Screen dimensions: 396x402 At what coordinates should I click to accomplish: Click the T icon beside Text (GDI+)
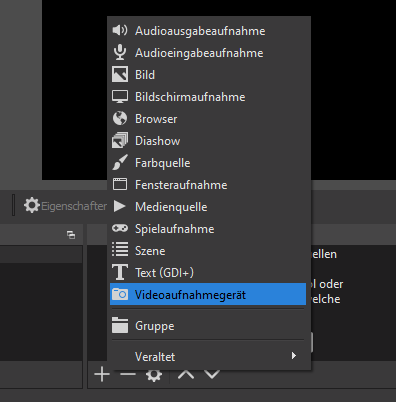(x=120, y=272)
